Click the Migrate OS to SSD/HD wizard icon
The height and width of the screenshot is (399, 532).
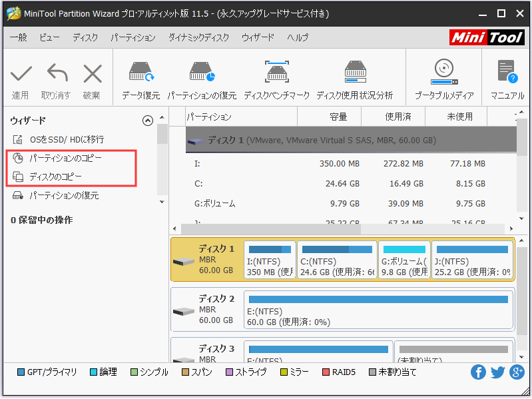click(17, 139)
